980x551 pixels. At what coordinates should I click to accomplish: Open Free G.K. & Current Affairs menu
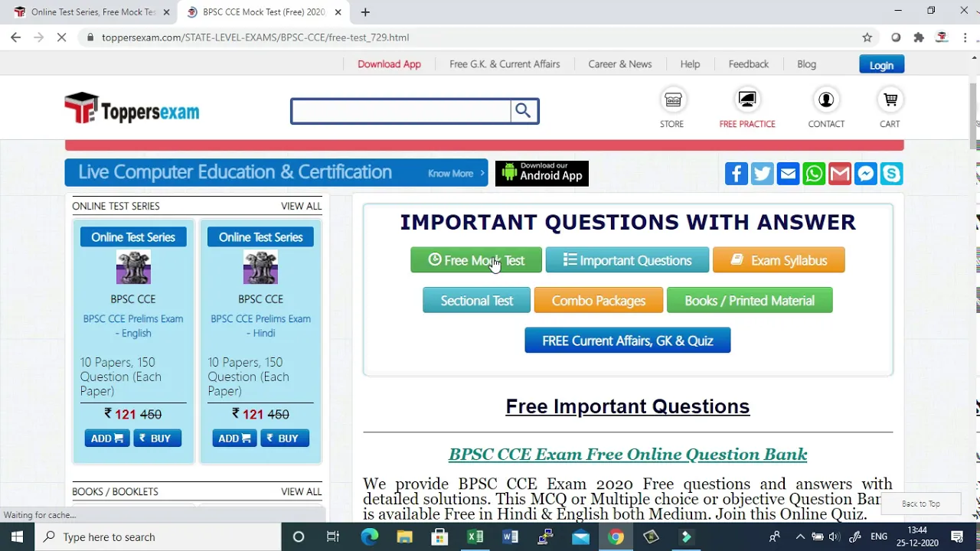tap(505, 64)
